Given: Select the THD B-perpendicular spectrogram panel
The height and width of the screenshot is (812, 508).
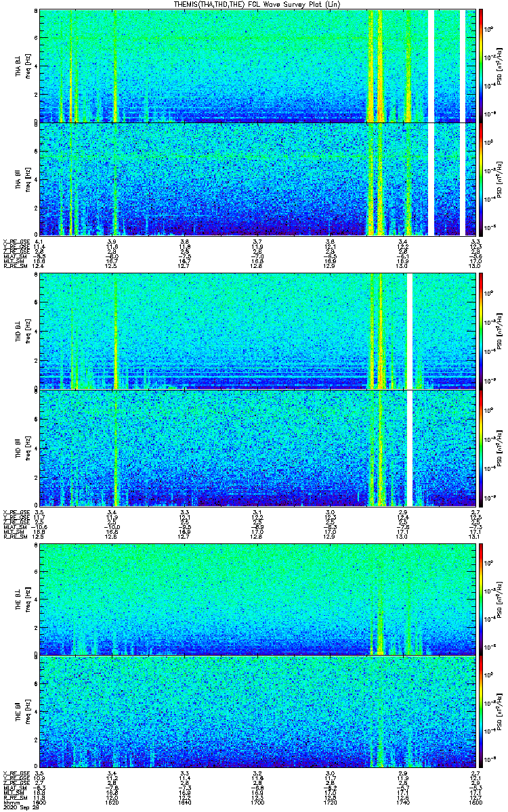Looking at the screenshot, I should (258, 332).
